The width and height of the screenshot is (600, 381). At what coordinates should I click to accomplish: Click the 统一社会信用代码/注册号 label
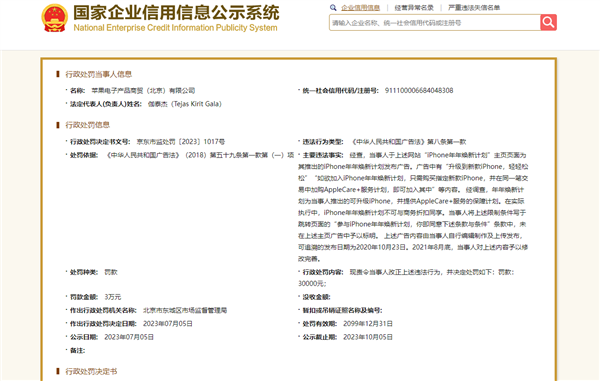(341, 91)
